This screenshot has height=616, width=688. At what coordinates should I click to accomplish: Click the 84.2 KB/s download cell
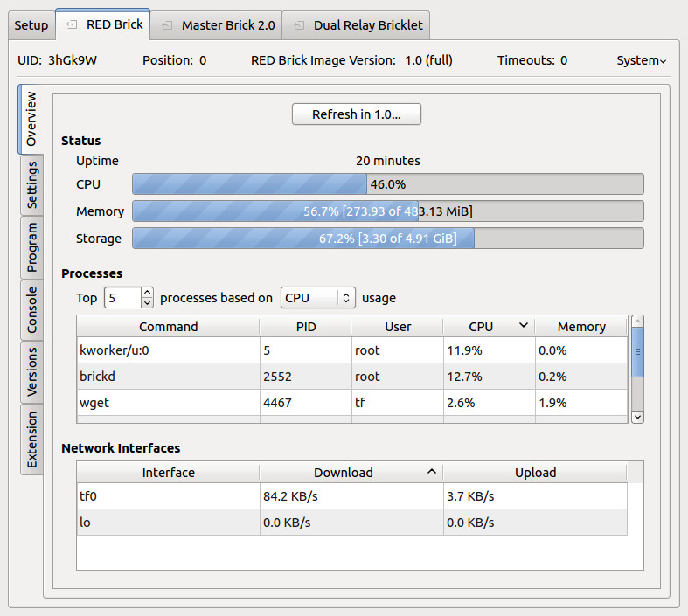[x=351, y=496]
